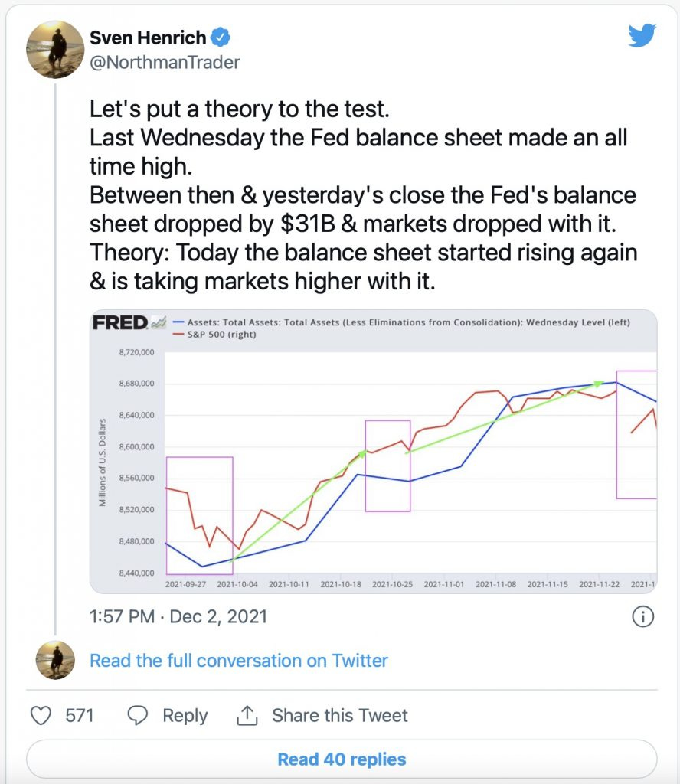Click the Total Assets blue legend entry

(x=401, y=322)
